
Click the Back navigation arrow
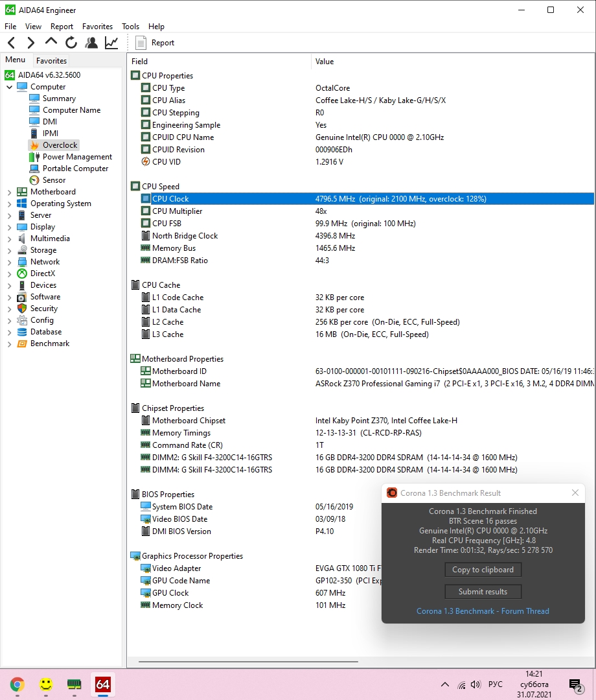(x=12, y=43)
